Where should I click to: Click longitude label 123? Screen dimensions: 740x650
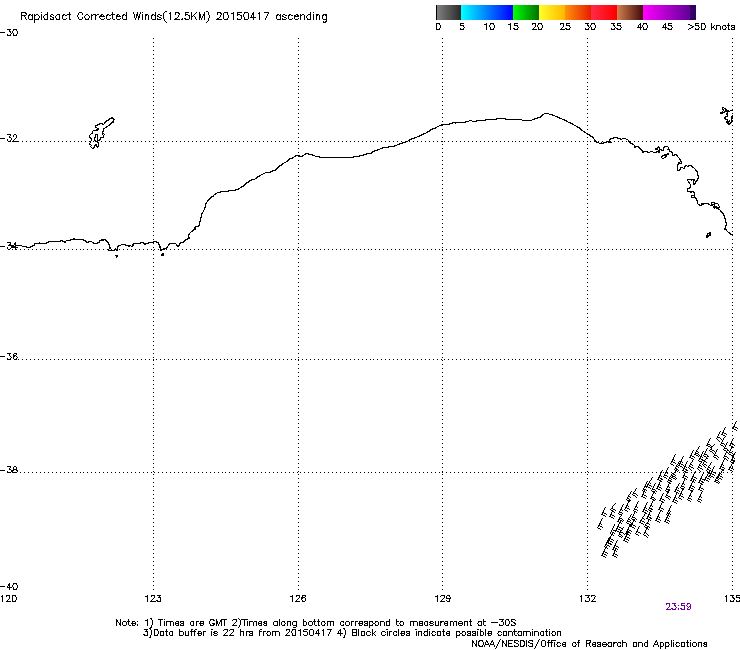[x=153, y=599]
